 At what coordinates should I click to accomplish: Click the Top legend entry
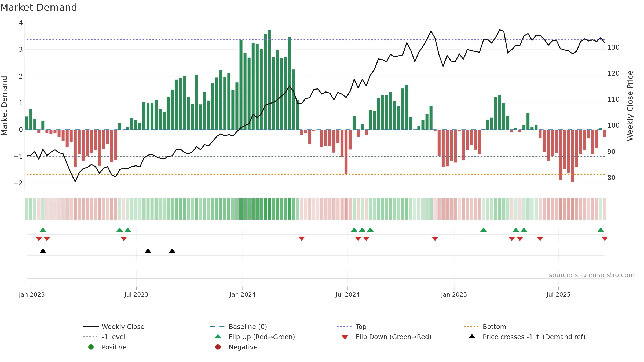[x=352, y=327]
